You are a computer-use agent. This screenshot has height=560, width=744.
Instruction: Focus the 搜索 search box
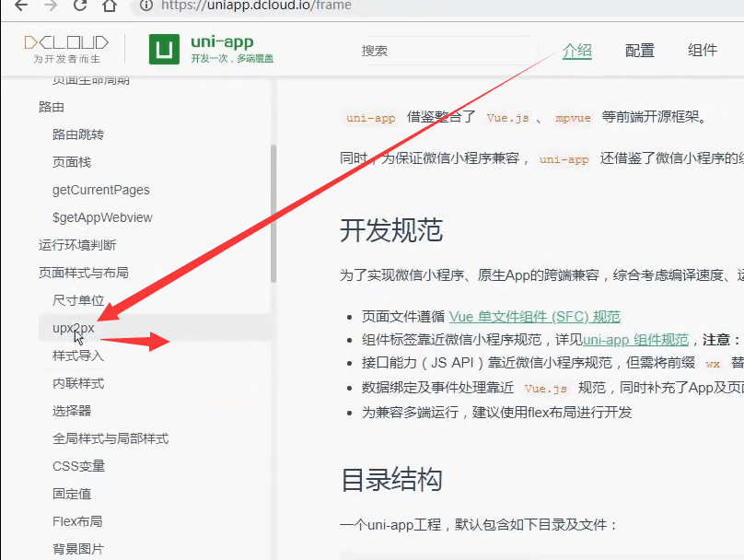[x=446, y=51]
